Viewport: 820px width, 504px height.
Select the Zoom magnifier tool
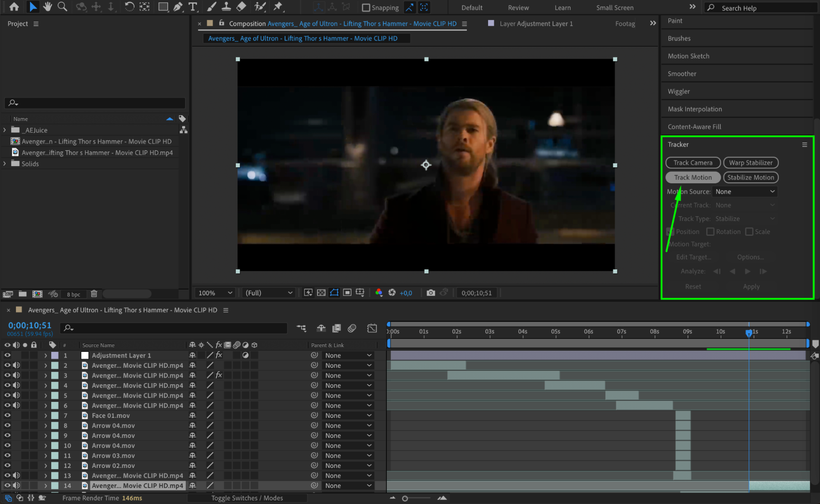point(62,7)
